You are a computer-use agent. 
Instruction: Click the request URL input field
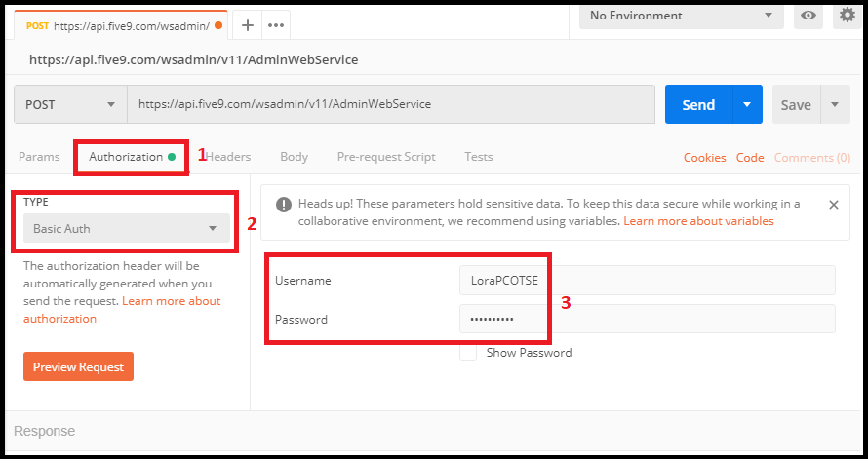[391, 104]
